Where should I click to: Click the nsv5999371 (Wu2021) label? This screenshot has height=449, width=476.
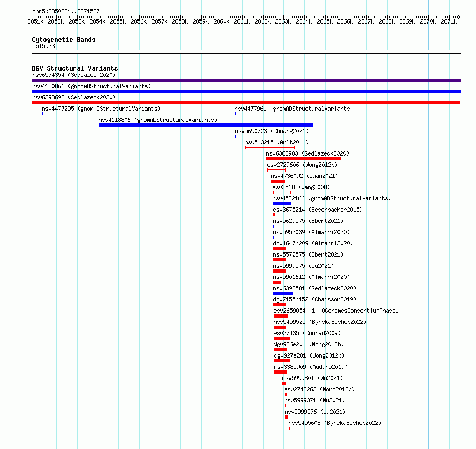coord(315,400)
